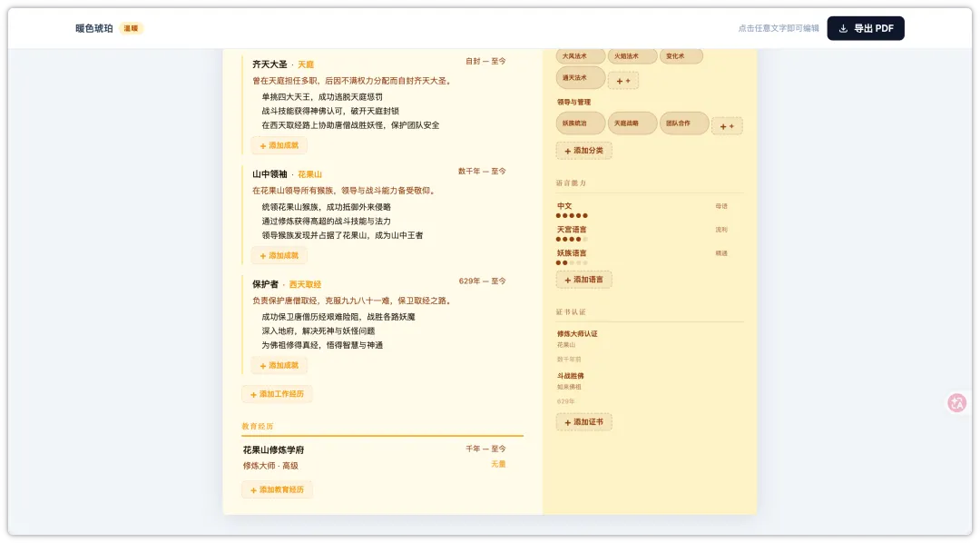Edit the education date 千年 — 至今

pyautogui.click(x=485, y=449)
